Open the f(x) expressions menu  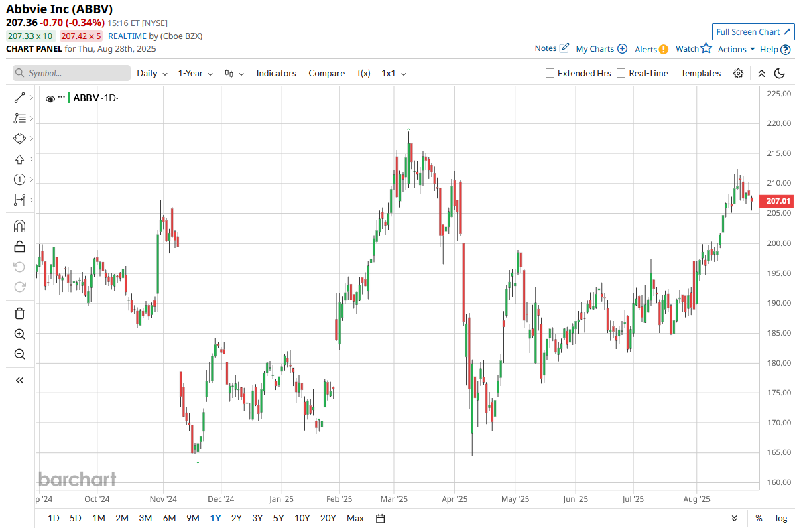click(x=363, y=74)
